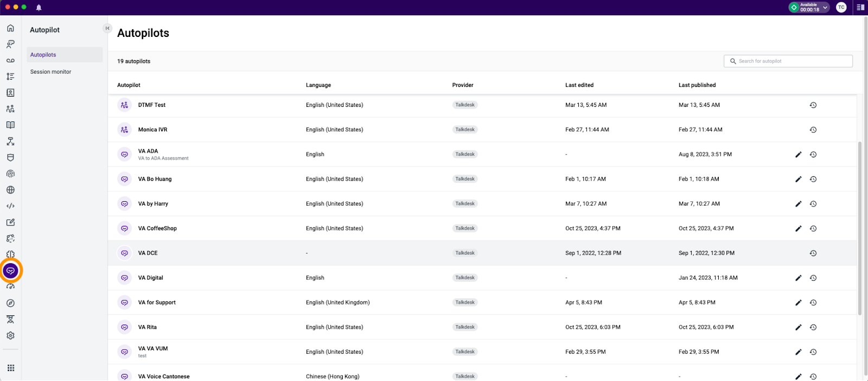The height and width of the screenshot is (381, 868).
Task: Open the knowledge book icon in the sidebar
Action: pyautogui.click(x=10, y=125)
